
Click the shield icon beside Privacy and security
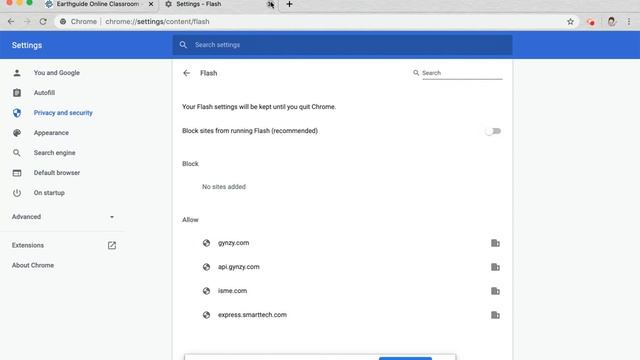tap(17, 113)
